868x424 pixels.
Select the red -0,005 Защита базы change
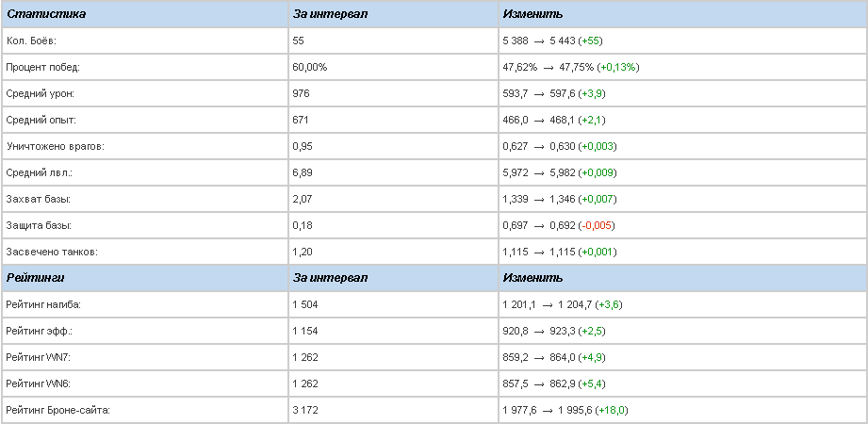597,225
